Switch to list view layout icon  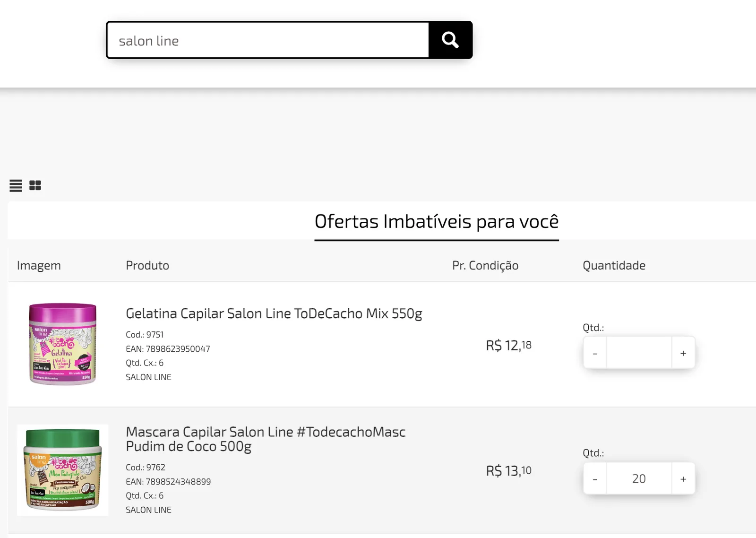[16, 186]
